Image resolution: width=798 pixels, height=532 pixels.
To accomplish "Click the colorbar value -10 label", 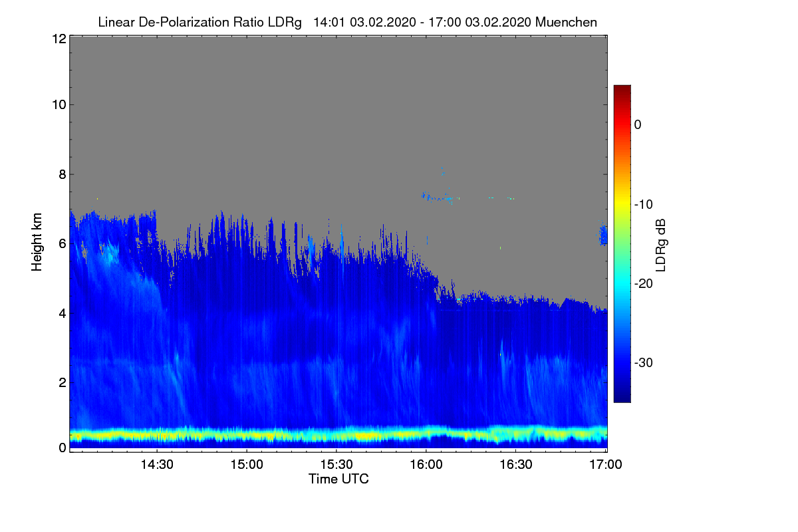I will tap(644, 204).
